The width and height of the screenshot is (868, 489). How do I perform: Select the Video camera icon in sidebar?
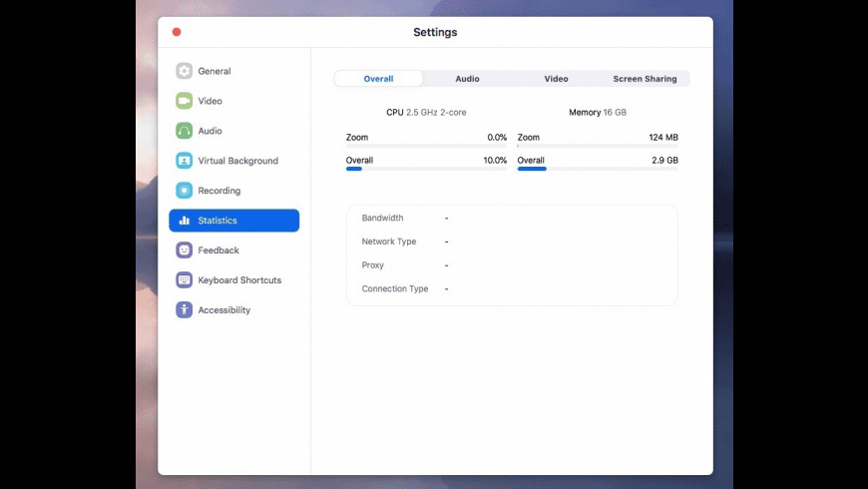[x=184, y=101]
